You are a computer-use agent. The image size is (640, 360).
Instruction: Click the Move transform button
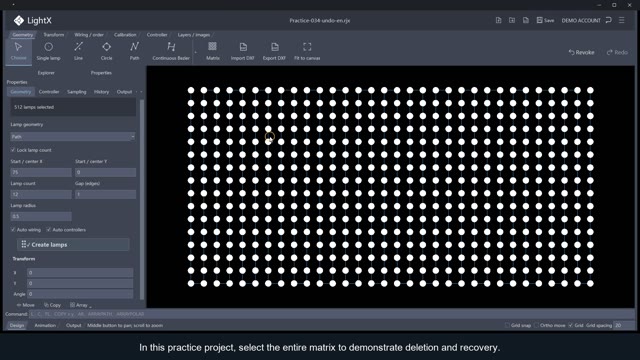click(25, 305)
